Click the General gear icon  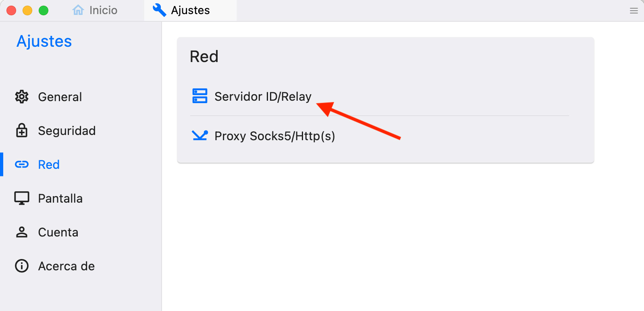click(22, 97)
